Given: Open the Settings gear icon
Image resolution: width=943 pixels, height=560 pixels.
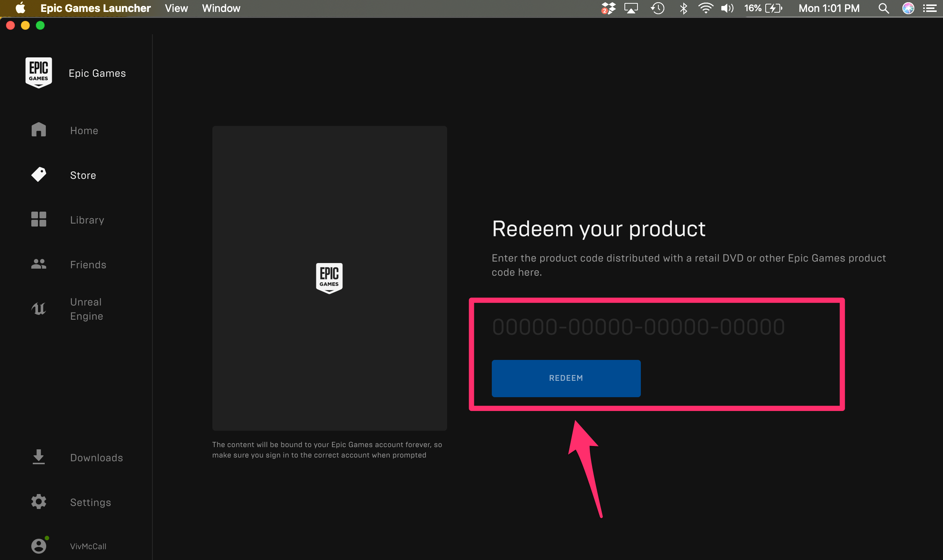Looking at the screenshot, I should tap(38, 502).
